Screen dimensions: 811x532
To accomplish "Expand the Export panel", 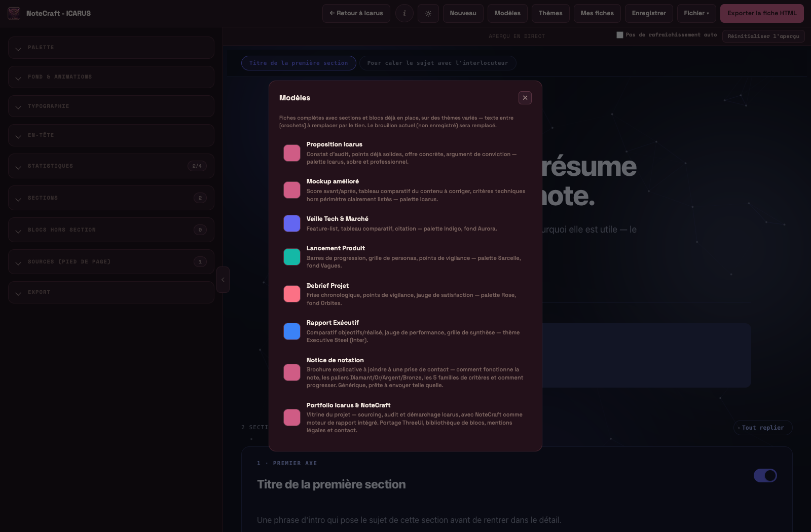I will (x=111, y=292).
